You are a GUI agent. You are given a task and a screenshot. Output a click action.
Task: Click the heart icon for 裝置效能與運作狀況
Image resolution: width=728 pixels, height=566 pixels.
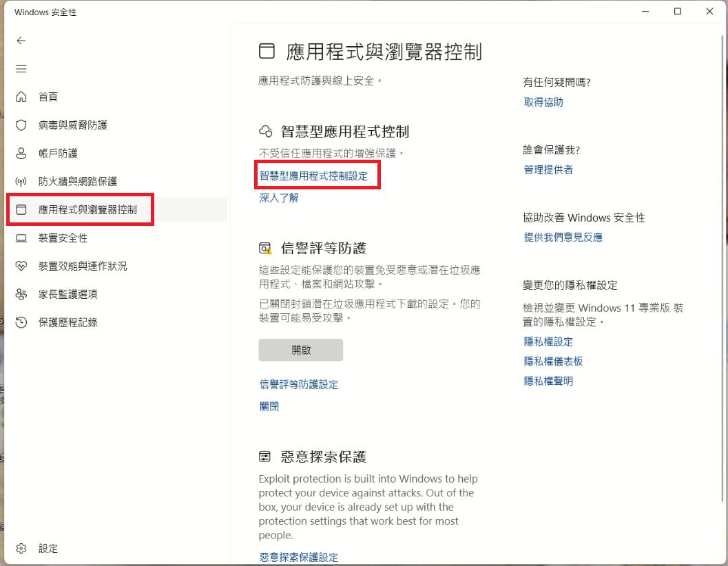pyautogui.click(x=21, y=266)
